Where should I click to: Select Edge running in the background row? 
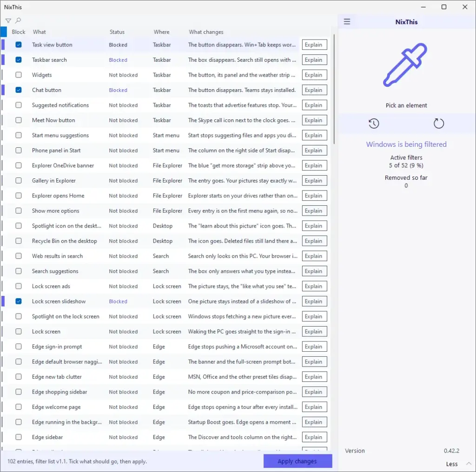(x=165, y=422)
